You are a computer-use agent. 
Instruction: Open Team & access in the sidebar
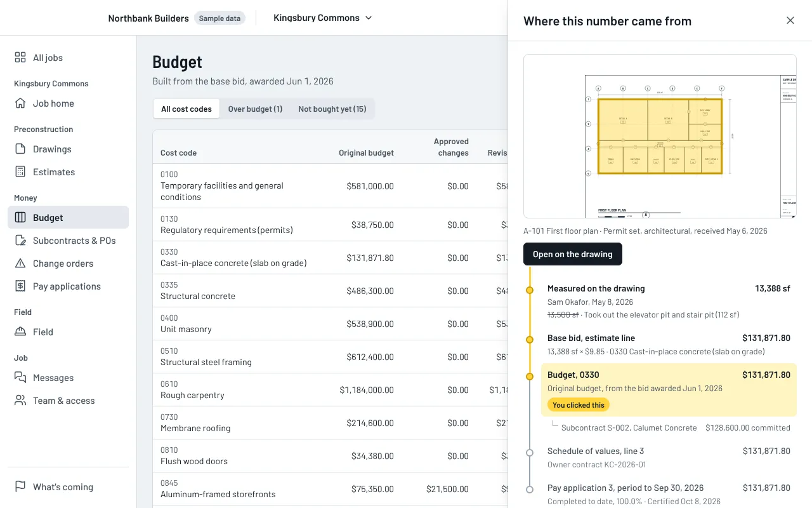click(68, 401)
